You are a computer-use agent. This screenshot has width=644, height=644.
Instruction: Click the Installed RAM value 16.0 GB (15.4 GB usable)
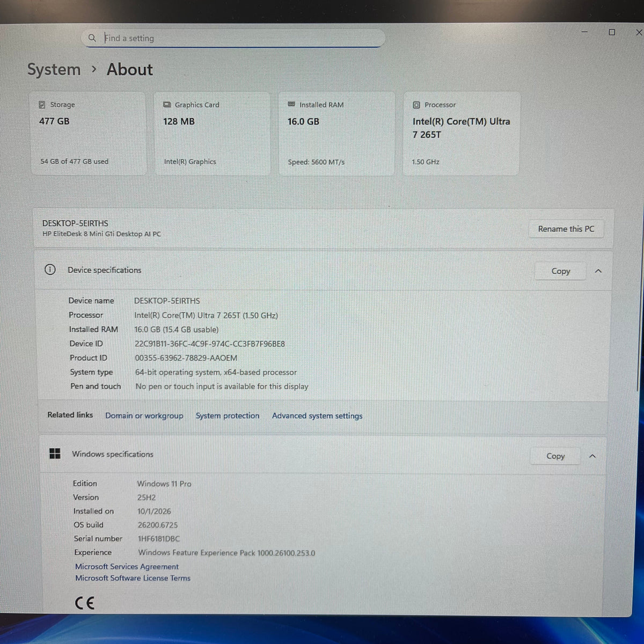pyautogui.click(x=177, y=330)
